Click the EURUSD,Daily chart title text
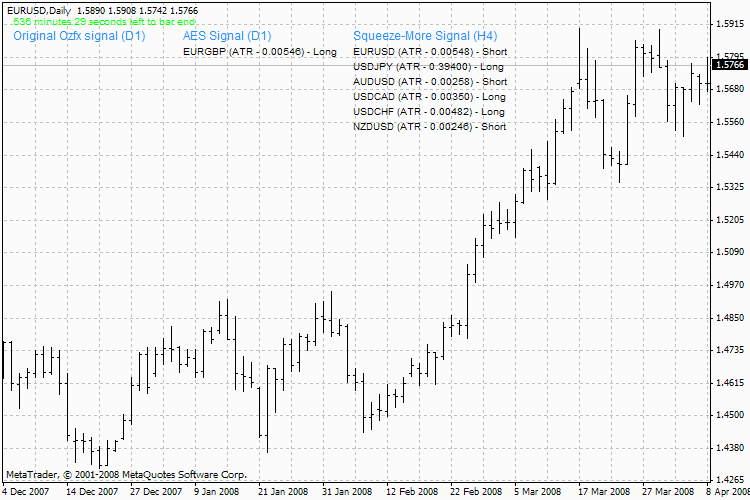This screenshot has height=500, width=750. [39, 11]
